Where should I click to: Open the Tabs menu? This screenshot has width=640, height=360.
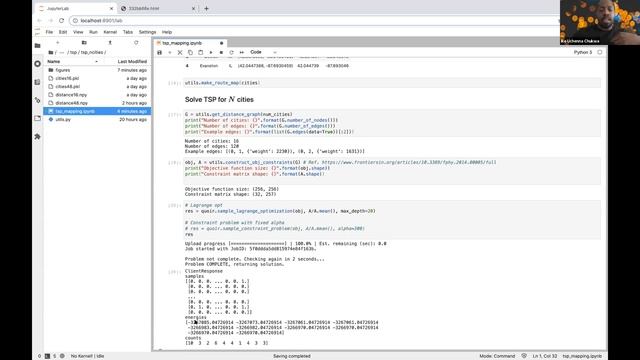(128, 32)
